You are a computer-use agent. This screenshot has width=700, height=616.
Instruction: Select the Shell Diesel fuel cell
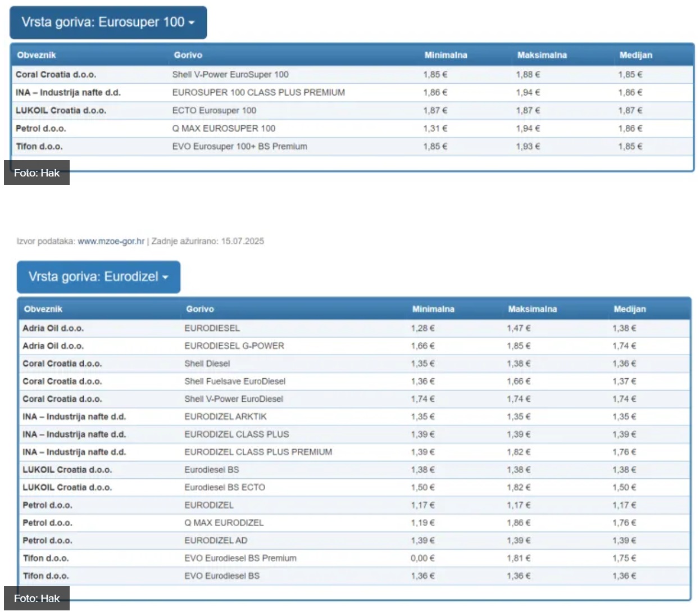(x=207, y=364)
